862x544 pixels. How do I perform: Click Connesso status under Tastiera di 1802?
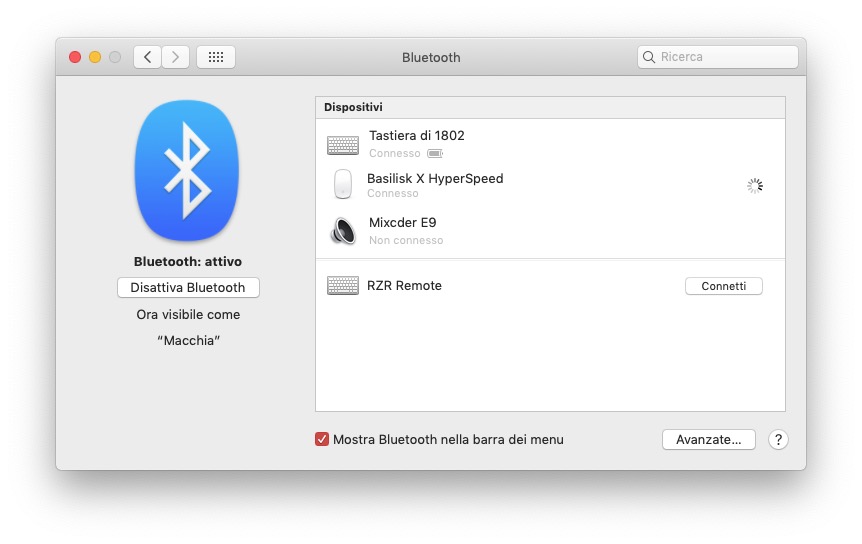click(394, 153)
